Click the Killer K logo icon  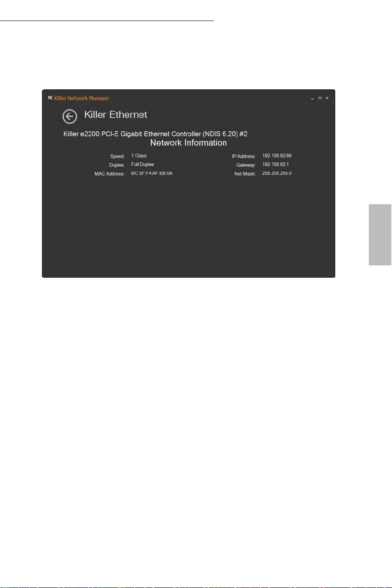[x=50, y=98]
